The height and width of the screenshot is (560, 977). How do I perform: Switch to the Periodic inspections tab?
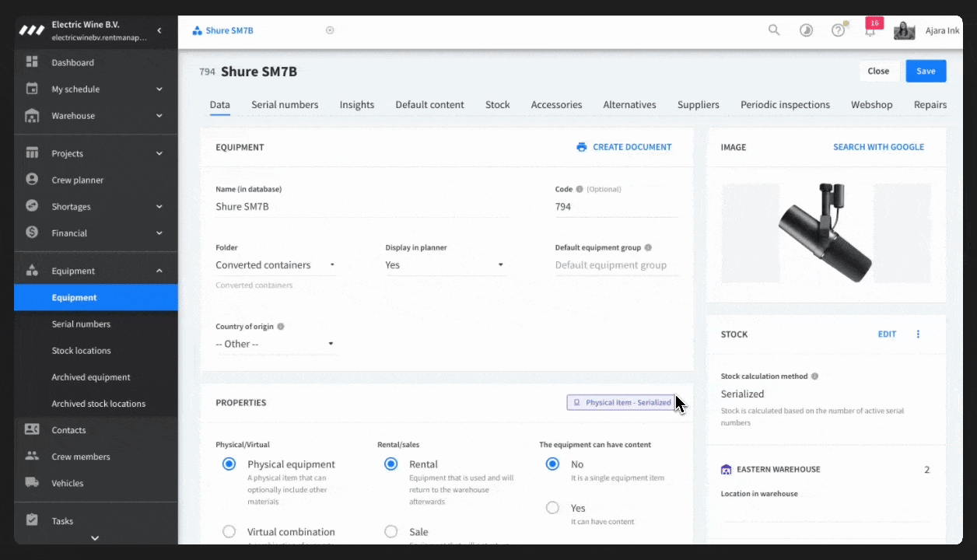785,104
